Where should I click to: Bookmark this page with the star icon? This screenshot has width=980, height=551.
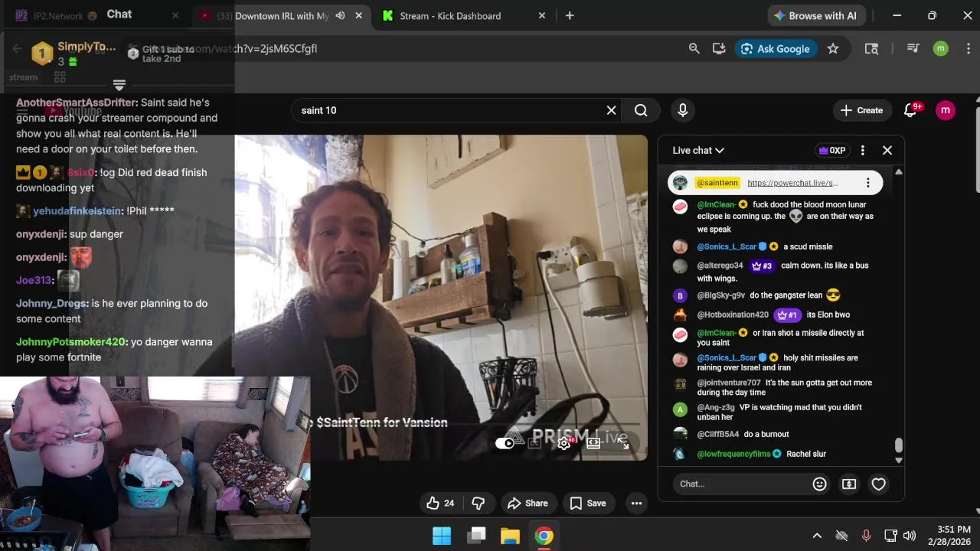(x=833, y=48)
